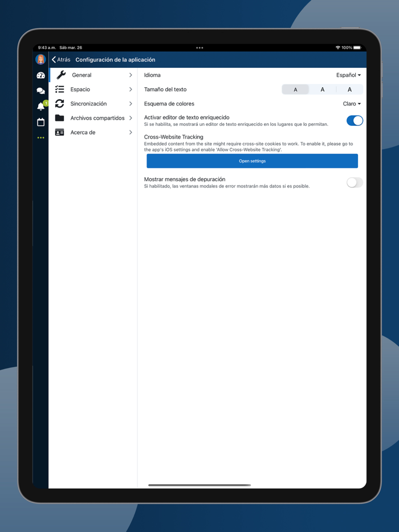
Task: Select the Acerca de section
Action: point(93,132)
